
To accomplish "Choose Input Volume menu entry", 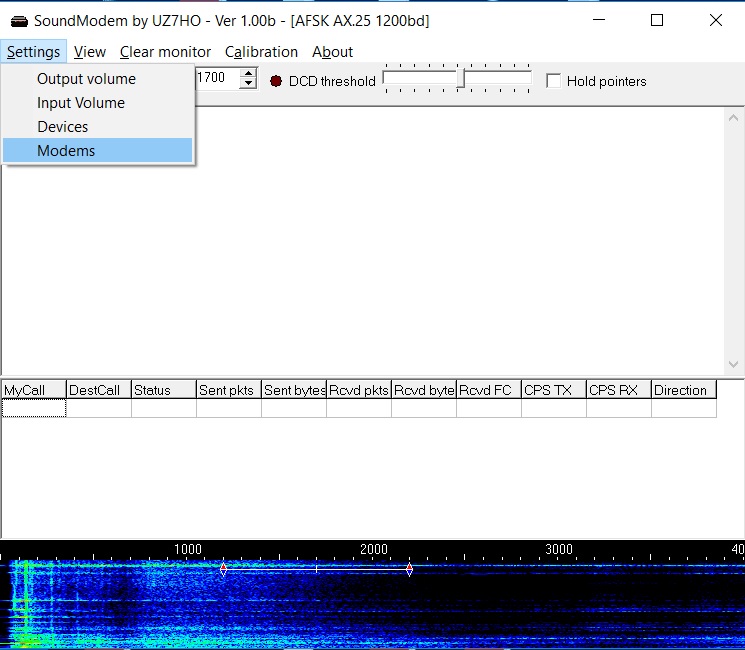I will tap(81, 103).
